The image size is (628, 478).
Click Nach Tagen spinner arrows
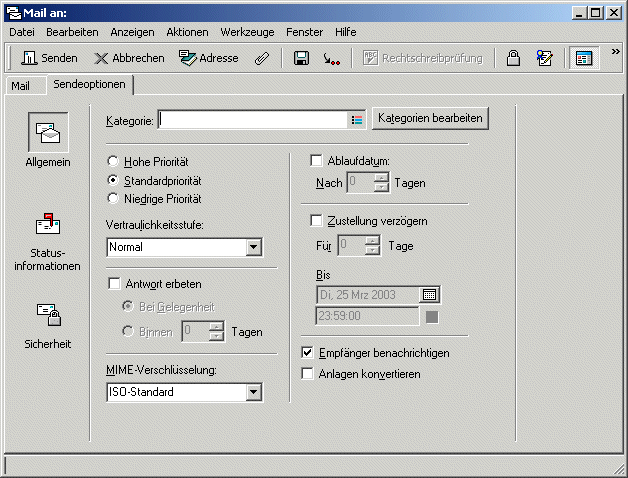pos(381,182)
